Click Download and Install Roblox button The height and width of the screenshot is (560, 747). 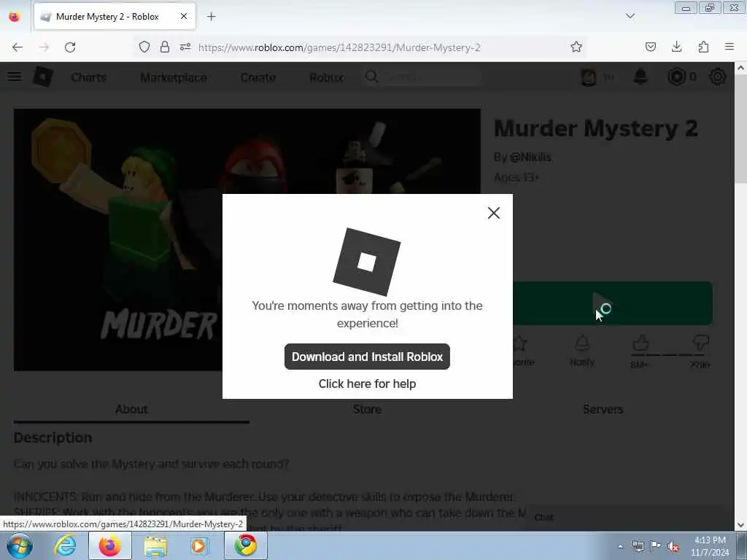point(367,357)
